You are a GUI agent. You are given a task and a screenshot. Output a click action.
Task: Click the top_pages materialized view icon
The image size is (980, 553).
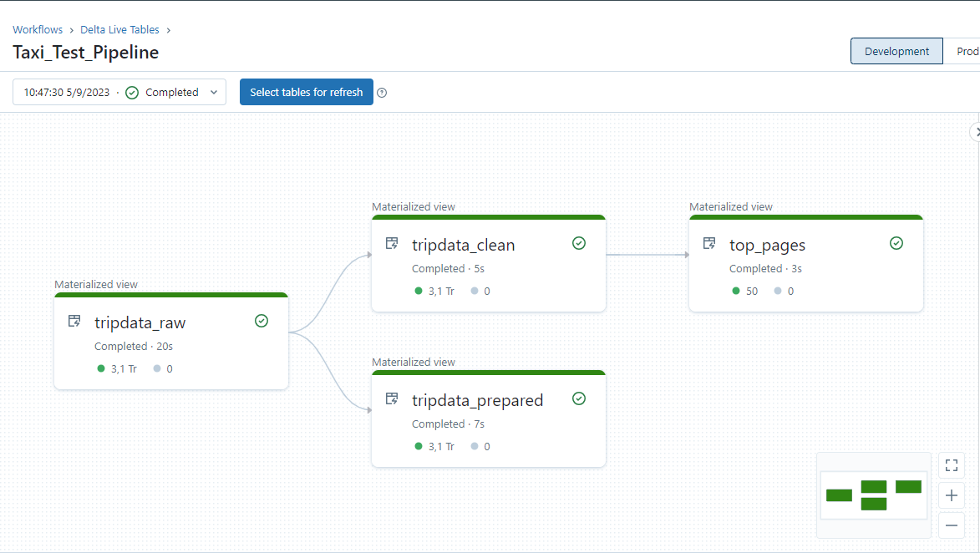click(709, 243)
